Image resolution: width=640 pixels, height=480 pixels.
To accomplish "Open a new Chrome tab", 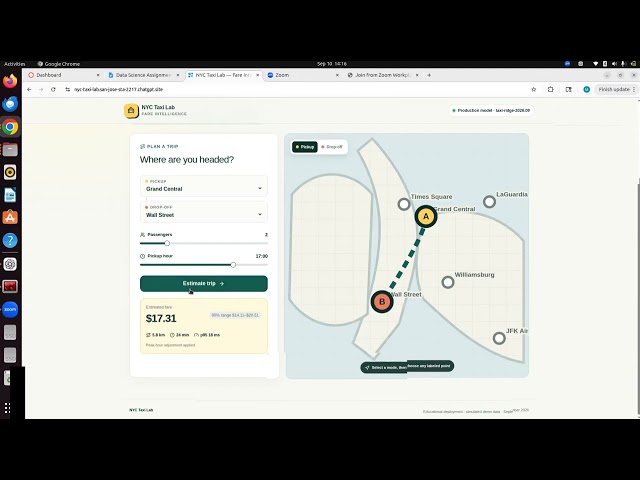I will pos(429,75).
